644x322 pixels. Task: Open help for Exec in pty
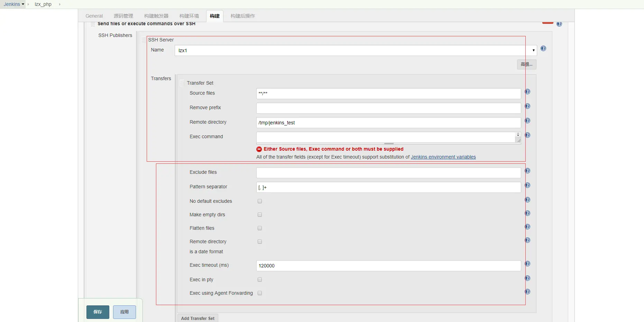527,278
